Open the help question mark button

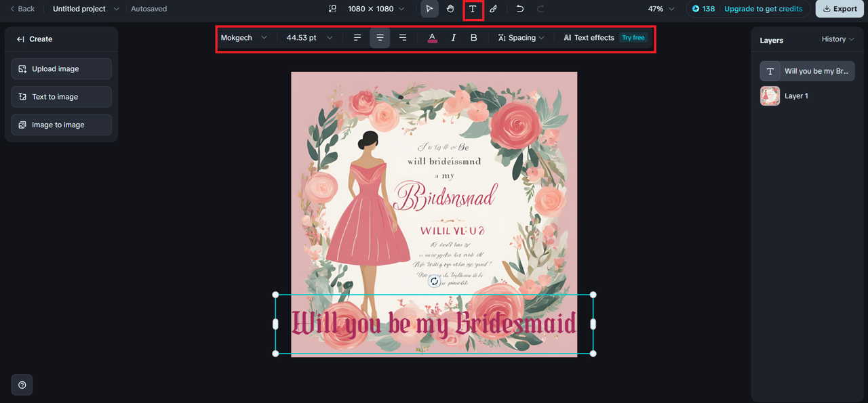pos(22,385)
